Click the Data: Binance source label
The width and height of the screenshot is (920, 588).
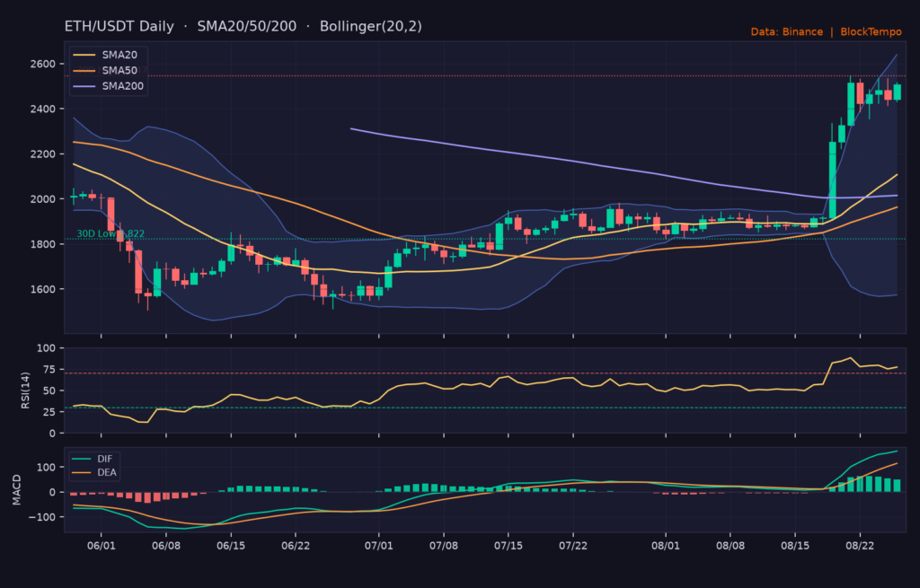787,31
